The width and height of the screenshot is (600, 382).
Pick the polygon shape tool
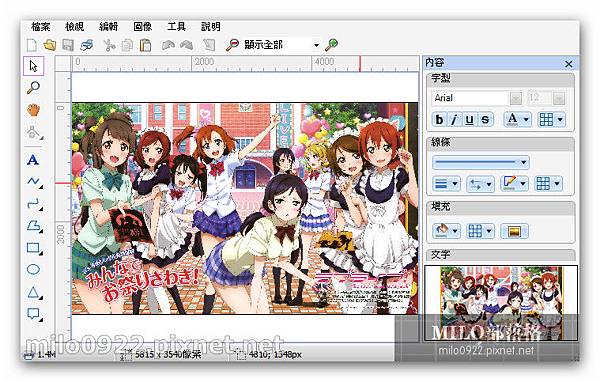(x=34, y=225)
